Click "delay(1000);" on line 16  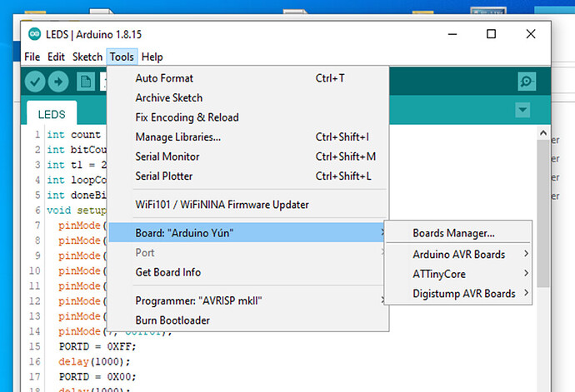94,362
